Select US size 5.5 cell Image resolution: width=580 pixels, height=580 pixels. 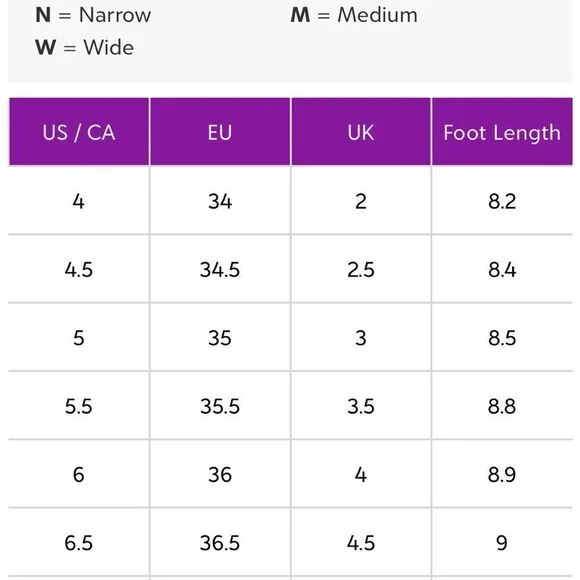click(79, 406)
